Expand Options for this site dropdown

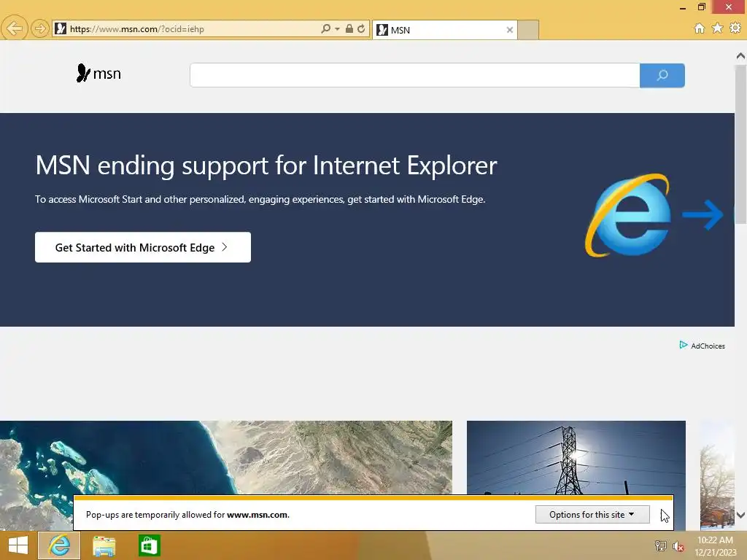coord(592,515)
